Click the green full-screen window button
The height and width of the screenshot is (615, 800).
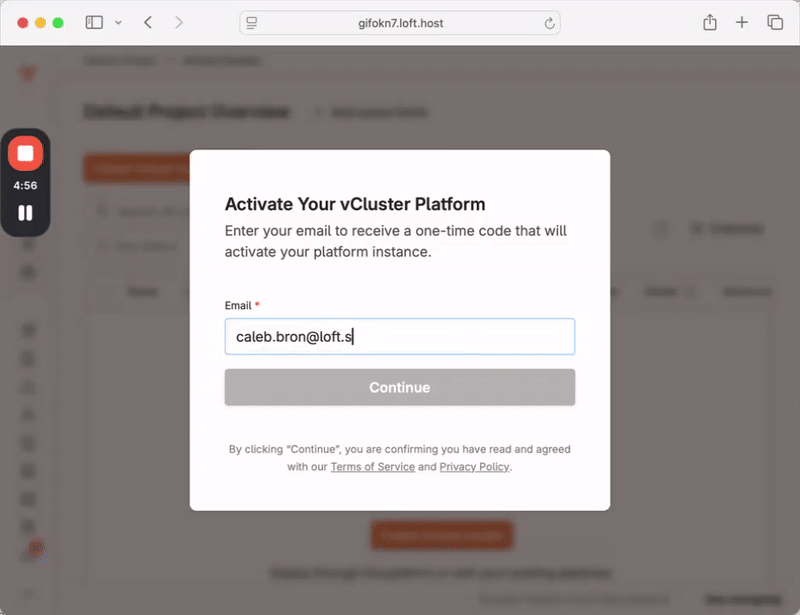click(58, 22)
